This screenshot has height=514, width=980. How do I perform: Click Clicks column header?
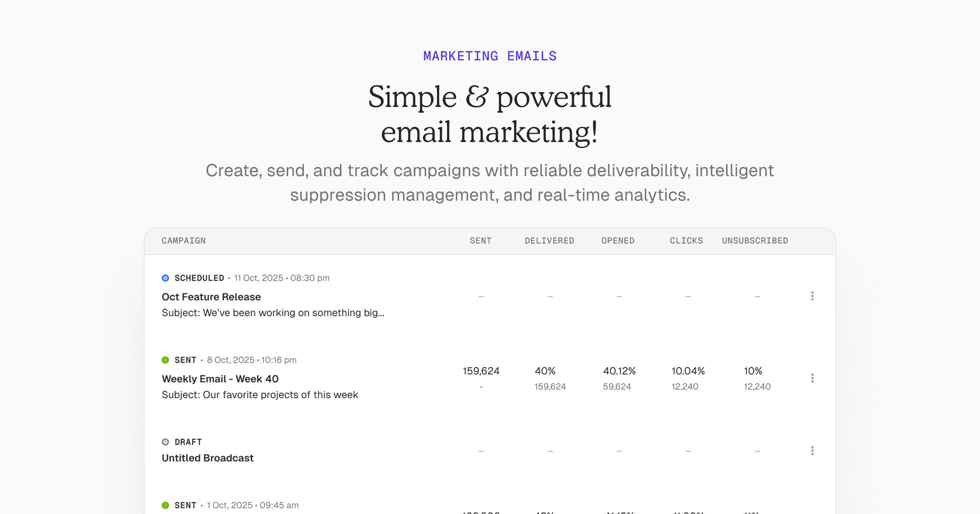(x=686, y=241)
